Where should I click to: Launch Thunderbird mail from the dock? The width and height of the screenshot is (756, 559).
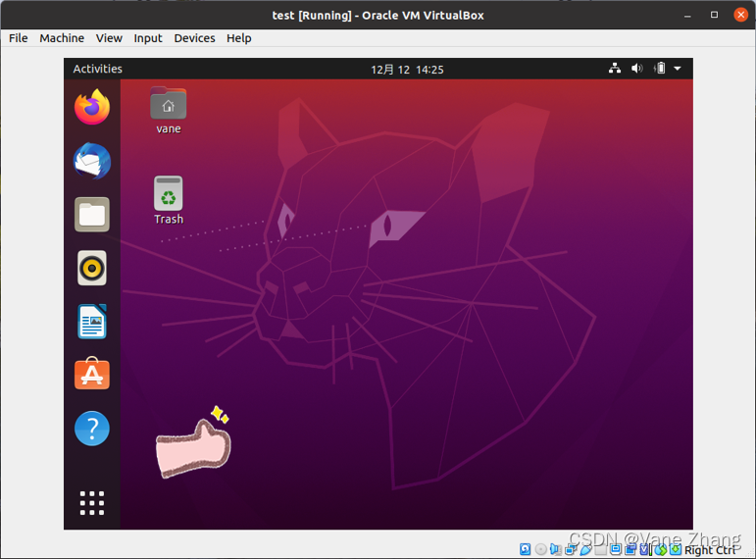[92, 161]
